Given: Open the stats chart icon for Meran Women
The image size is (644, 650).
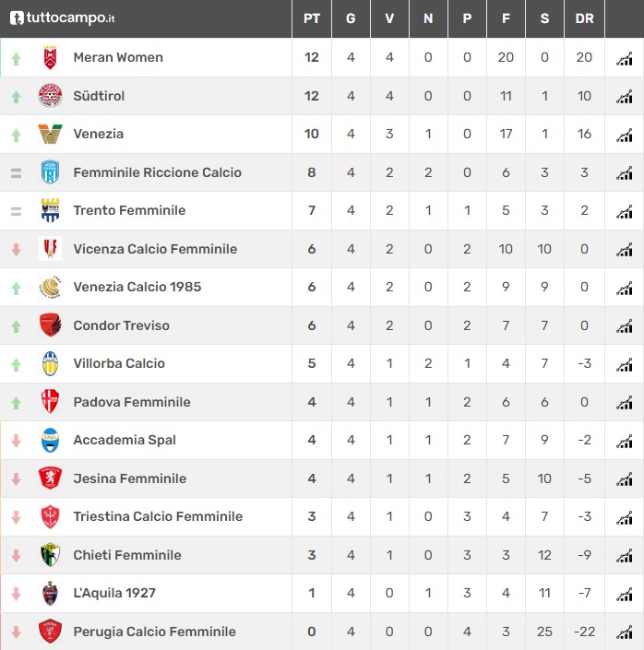Looking at the screenshot, I should [x=624, y=58].
